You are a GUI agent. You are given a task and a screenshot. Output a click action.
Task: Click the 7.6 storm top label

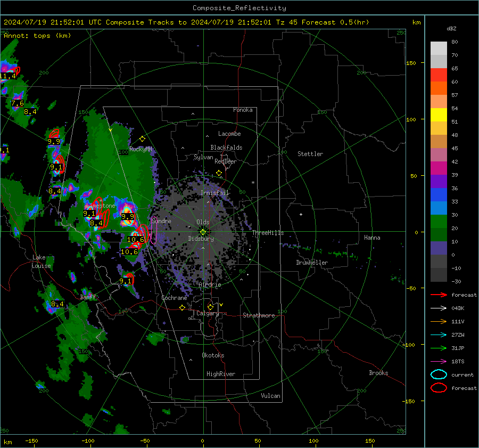tap(18, 103)
